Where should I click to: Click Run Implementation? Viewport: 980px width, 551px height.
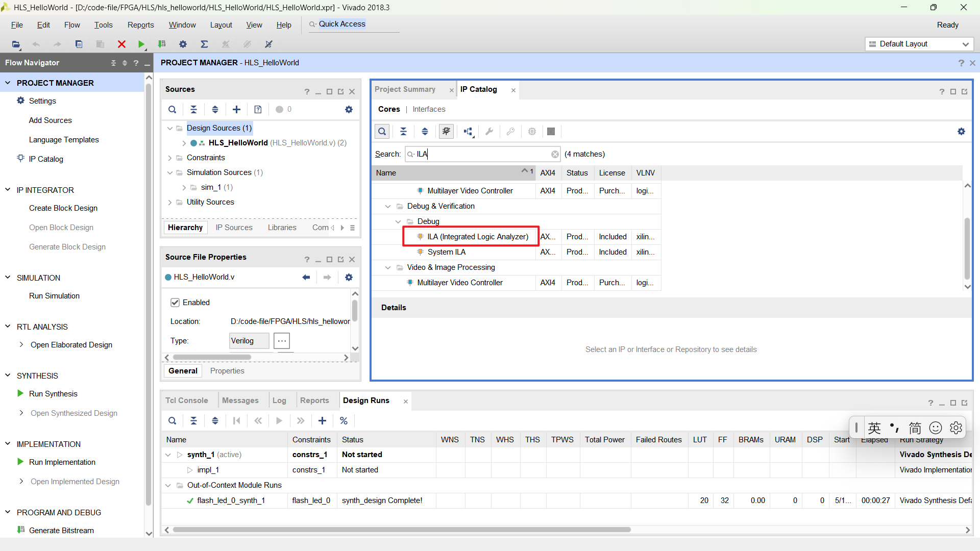click(x=62, y=462)
